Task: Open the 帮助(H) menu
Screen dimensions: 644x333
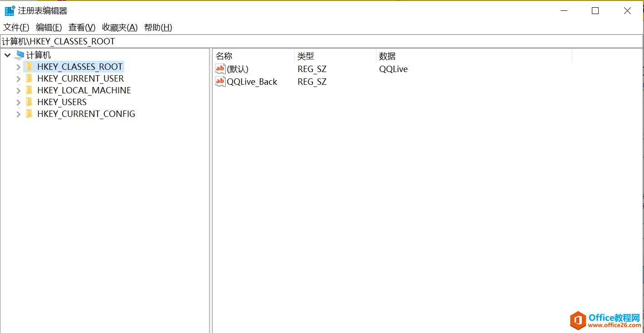Action: coord(158,28)
